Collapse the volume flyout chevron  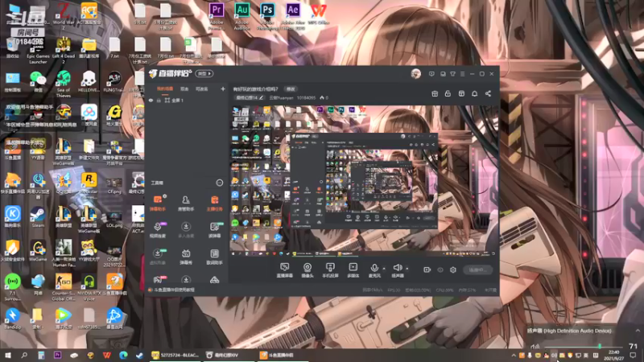coord(638,331)
